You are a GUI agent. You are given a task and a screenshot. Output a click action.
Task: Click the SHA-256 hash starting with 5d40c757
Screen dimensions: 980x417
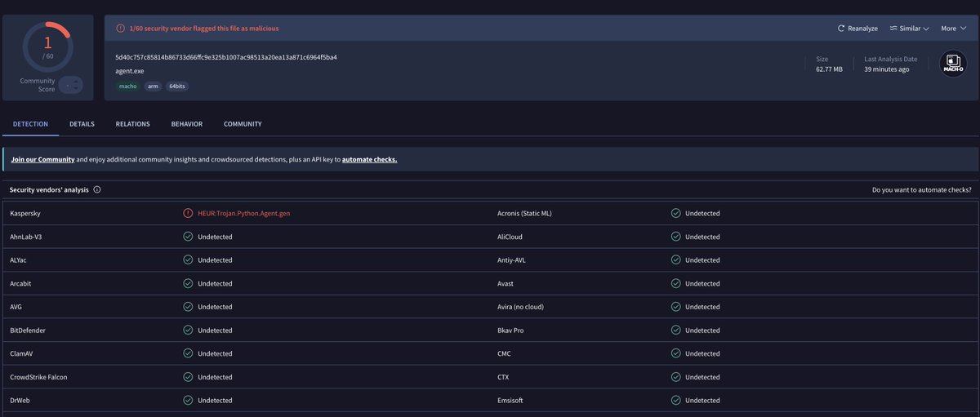226,57
